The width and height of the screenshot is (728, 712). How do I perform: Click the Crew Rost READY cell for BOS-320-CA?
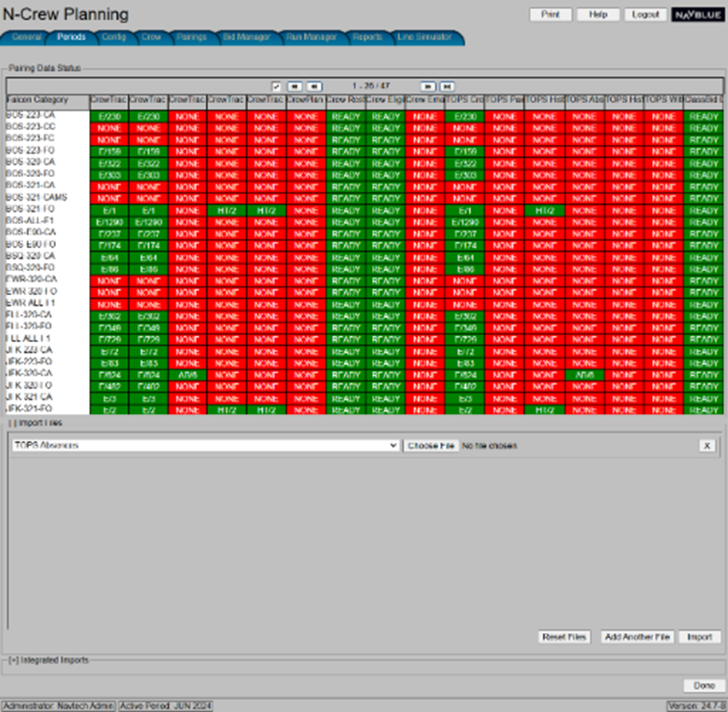(346, 164)
